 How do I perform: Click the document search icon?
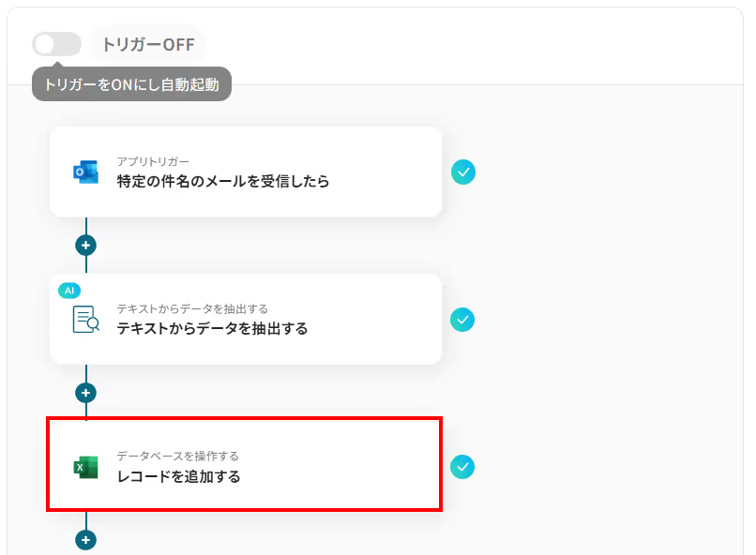[85, 320]
